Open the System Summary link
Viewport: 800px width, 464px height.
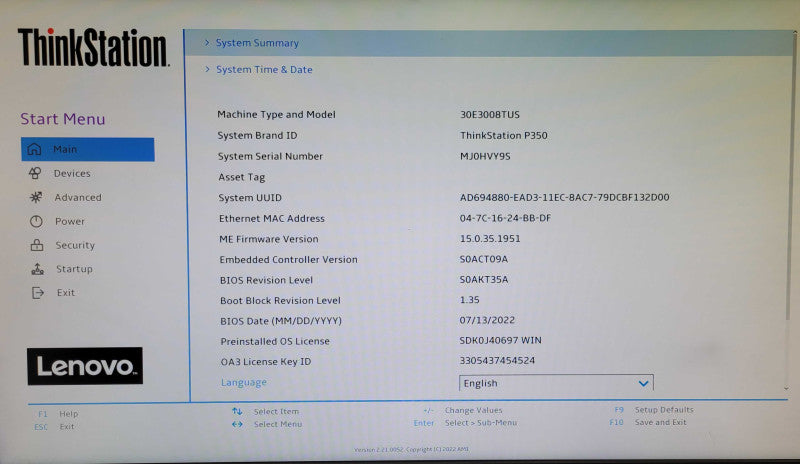point(257,43)
